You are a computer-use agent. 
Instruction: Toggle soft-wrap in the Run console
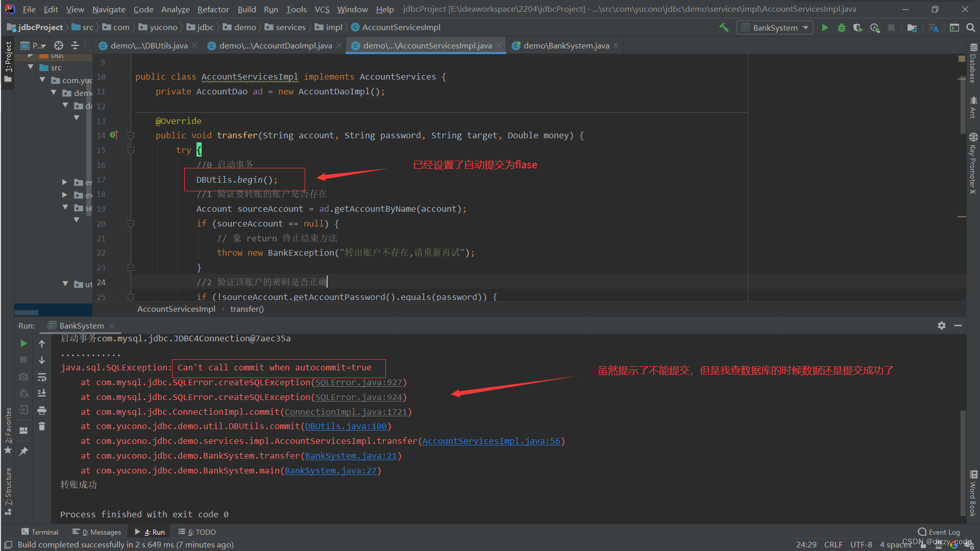[42, 378]
